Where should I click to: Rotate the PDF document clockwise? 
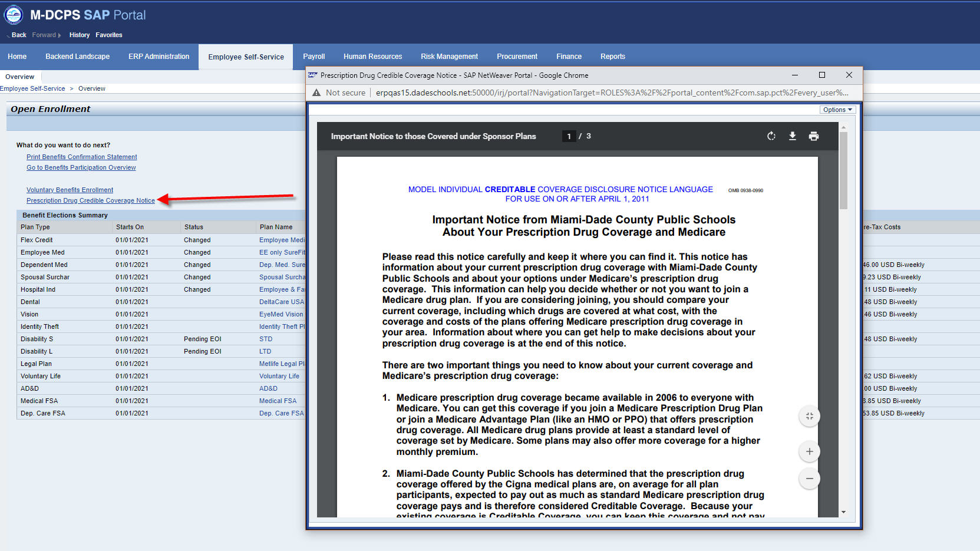pyautogui.click(x=771, y=136)
